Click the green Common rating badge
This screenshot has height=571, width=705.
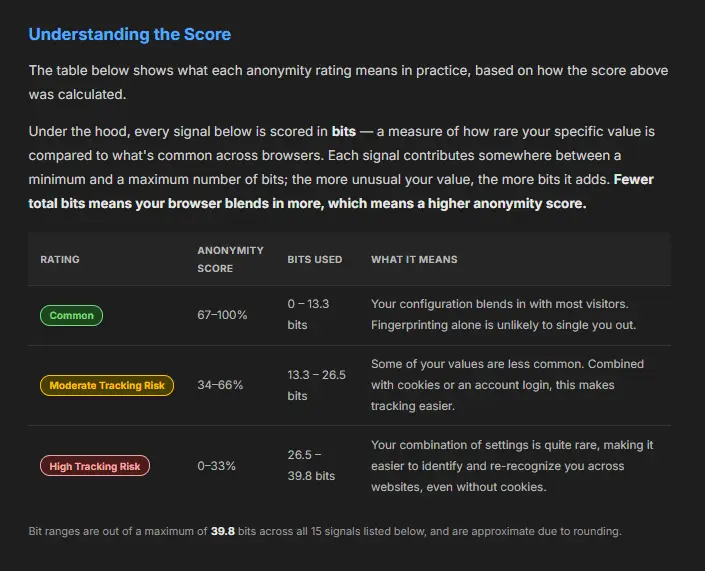pos(71,315)
